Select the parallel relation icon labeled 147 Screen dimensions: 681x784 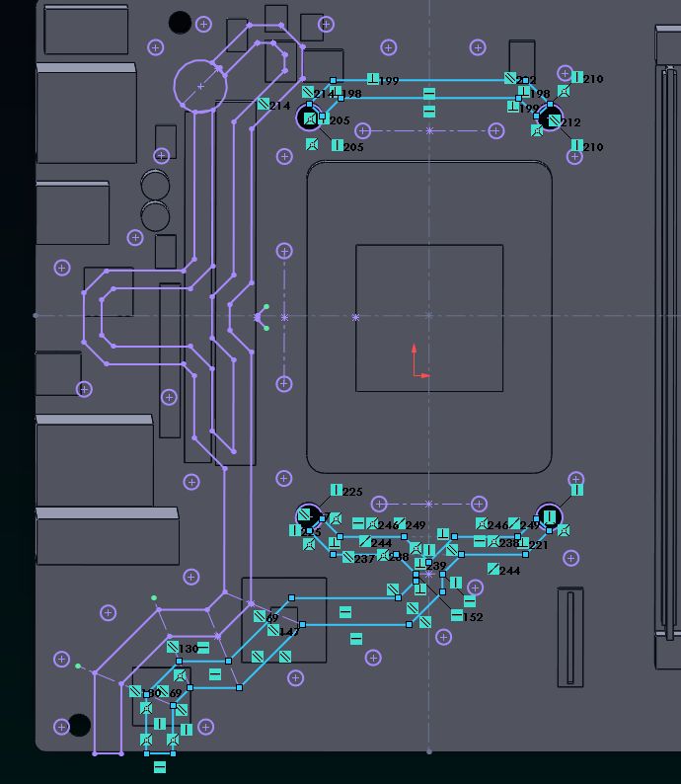[x=273, y=630]
